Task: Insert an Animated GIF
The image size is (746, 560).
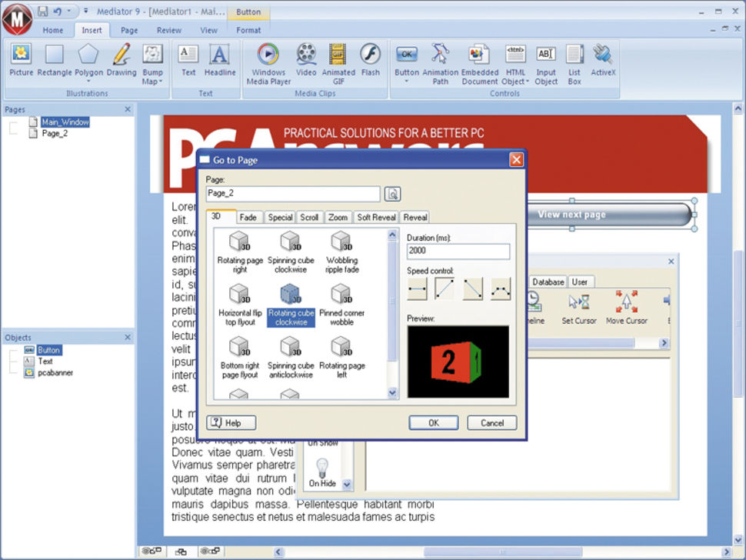Action: 338,64
